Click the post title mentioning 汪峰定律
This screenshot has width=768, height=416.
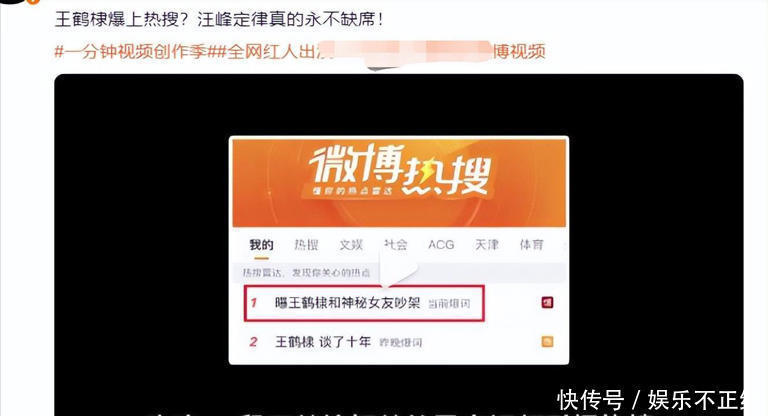(x=219, y=20)
